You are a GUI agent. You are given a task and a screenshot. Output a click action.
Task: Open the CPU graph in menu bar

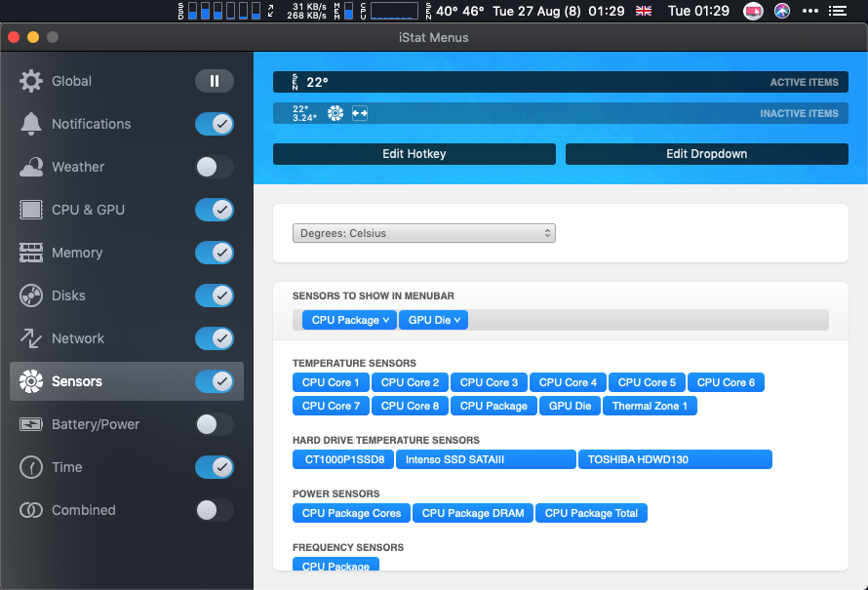[389, 11]
